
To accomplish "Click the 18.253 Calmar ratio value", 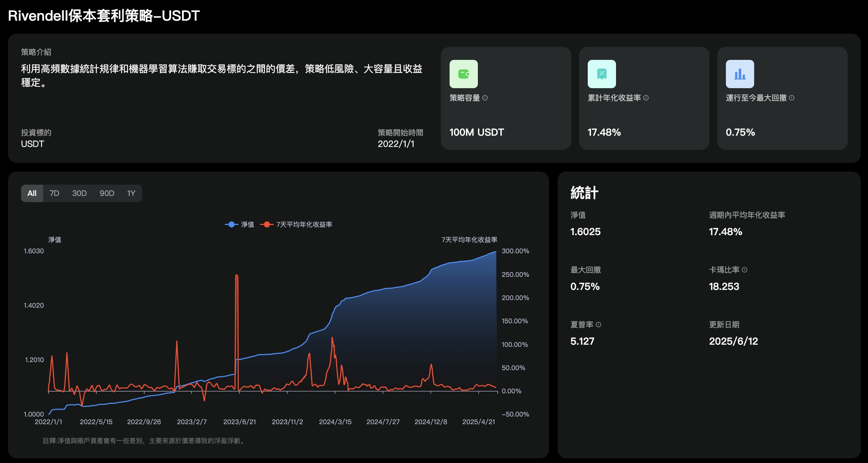I will click(724, 287).
